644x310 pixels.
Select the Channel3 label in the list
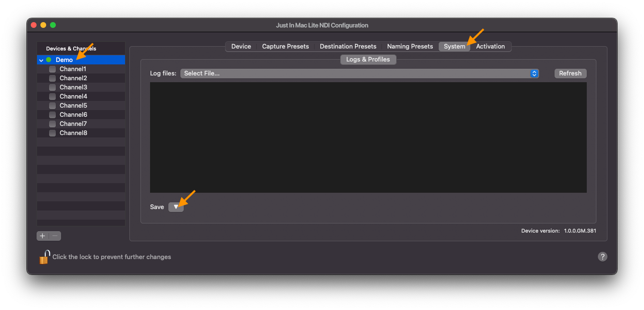pyautogui.click(x=73, y=87)
